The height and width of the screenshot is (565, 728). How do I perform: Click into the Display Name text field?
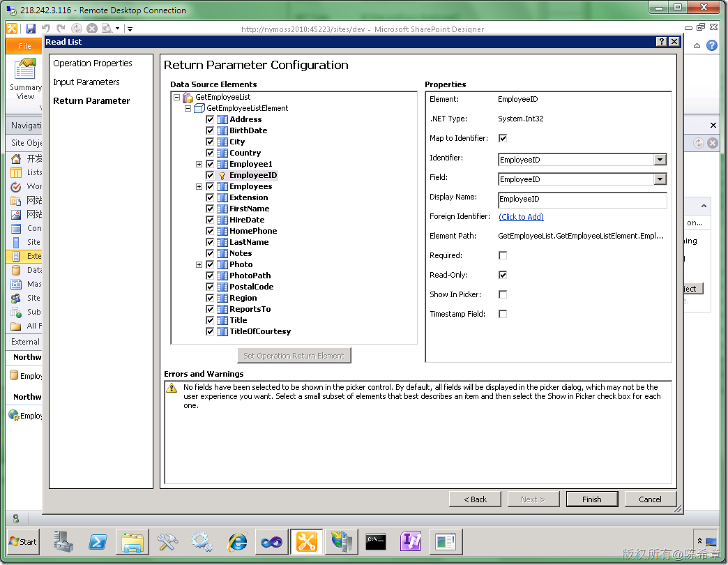click(x=582, y=199)
